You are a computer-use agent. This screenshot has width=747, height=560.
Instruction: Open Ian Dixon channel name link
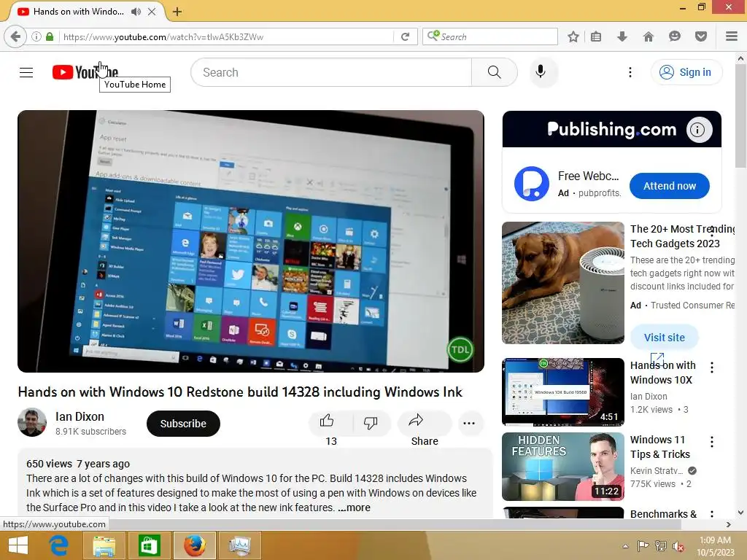point(80,416)
